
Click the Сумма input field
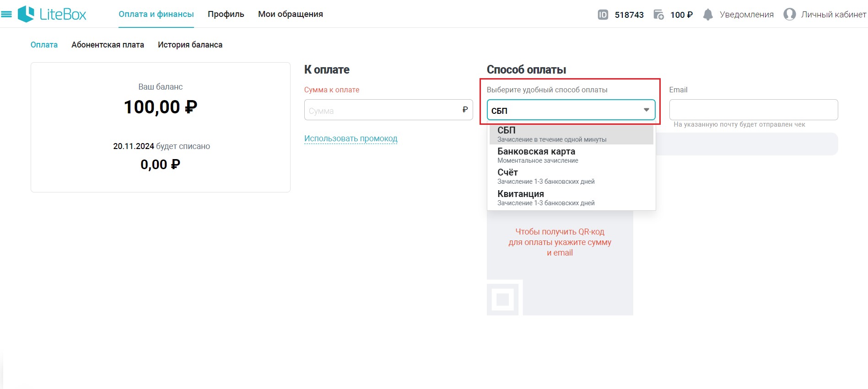388,110
